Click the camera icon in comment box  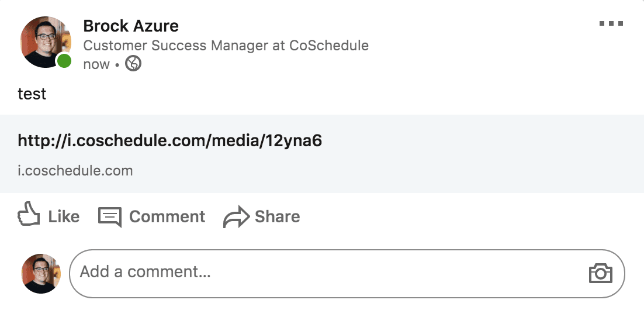(601, 273)
